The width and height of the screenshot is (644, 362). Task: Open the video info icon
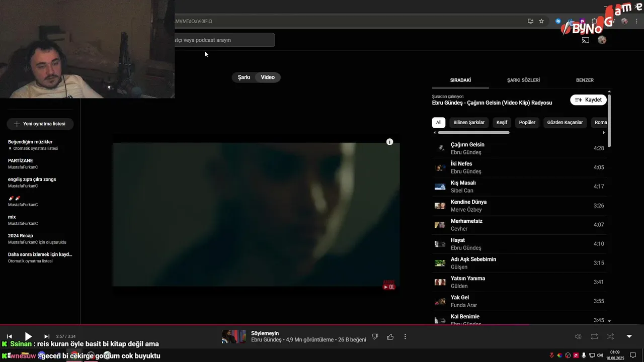[x=389, y=142]
